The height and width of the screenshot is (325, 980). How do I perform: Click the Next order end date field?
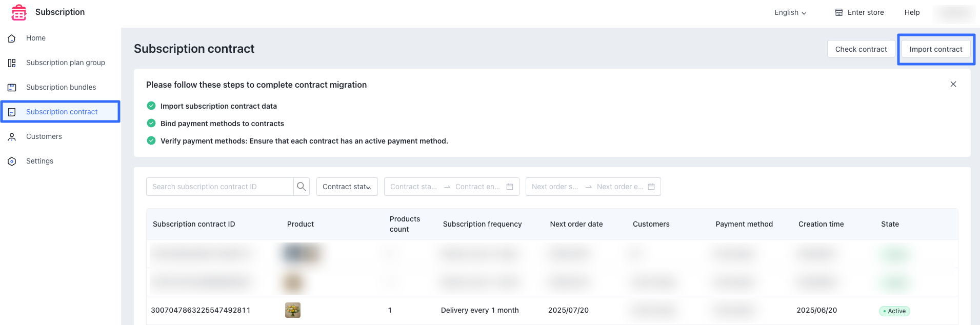pos(619,187)
